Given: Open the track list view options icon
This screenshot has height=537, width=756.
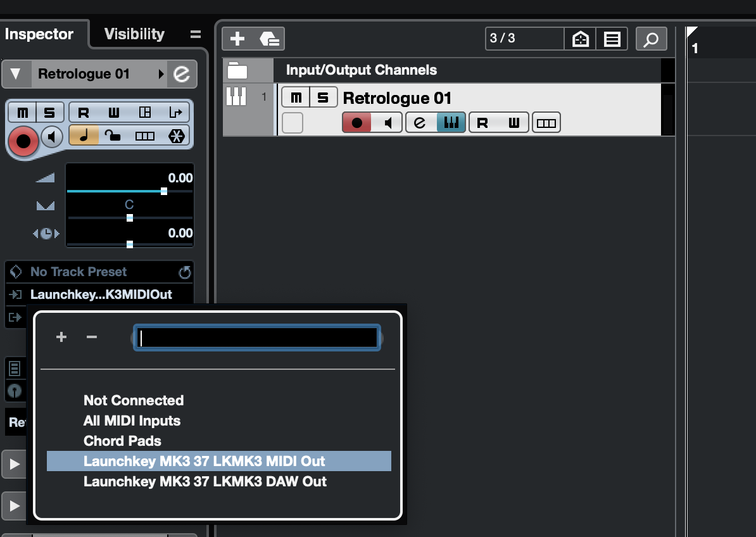Looking at the screenshot, I should pyautogui.click(x=612, y=39).
